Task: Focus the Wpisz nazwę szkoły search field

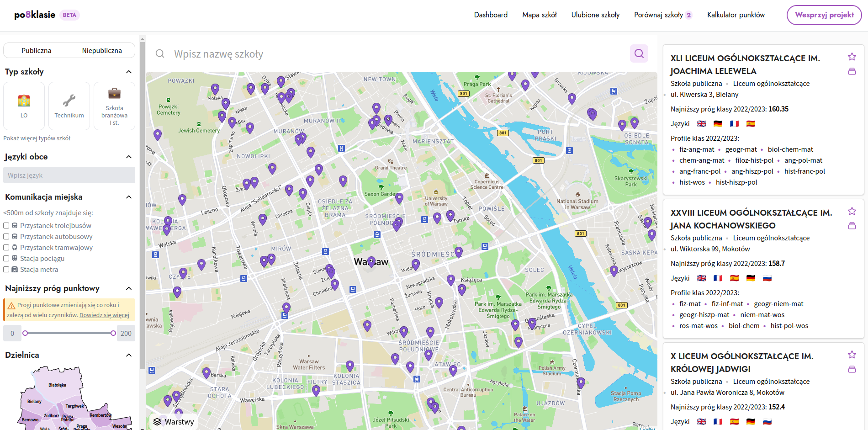Action: click(393, 54)
